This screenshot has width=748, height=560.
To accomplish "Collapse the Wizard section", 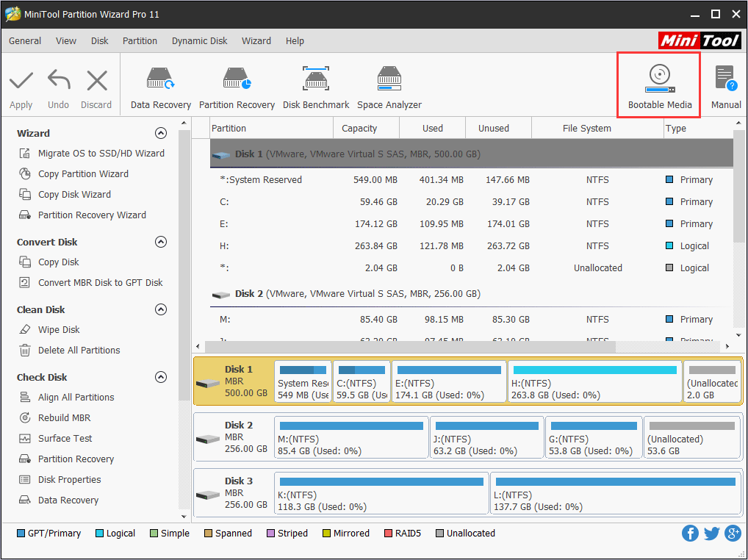I will (161, 133).
